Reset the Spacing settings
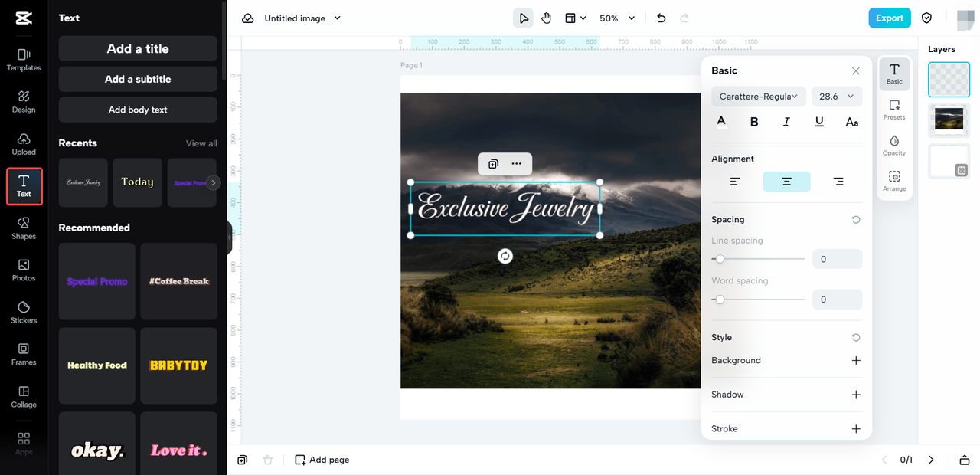980x475 pixels. pos(856,220)
